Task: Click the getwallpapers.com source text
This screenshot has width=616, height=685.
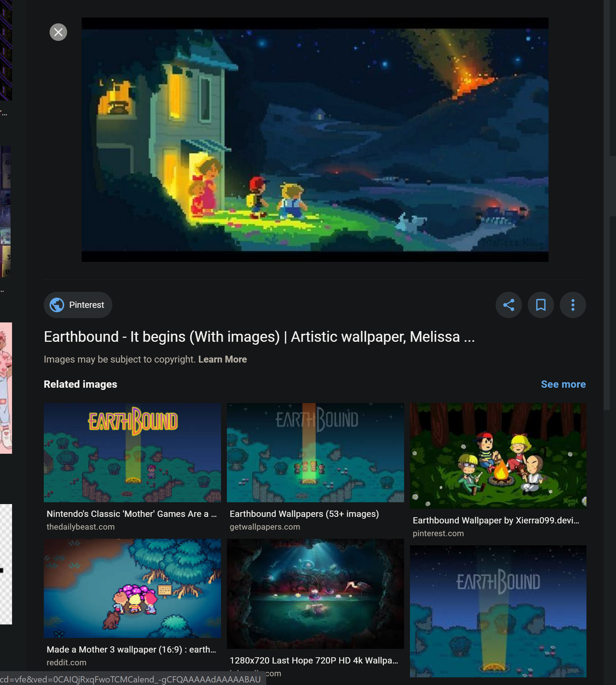Action: pos(265,527)
